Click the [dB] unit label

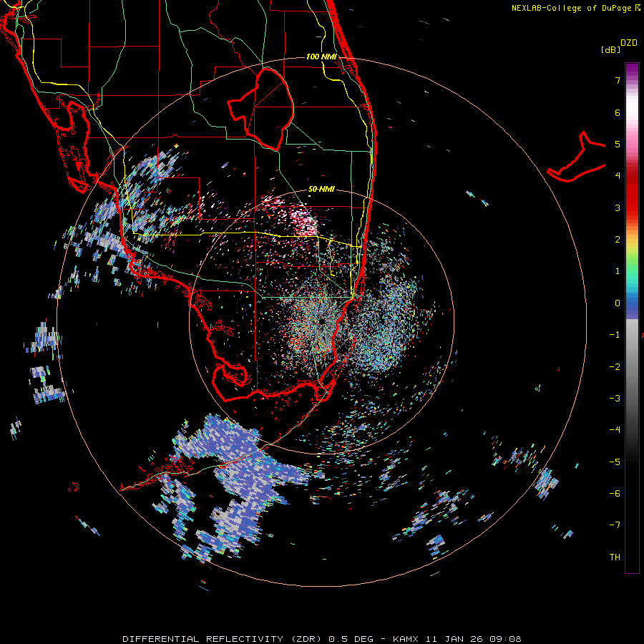point(610,49)
